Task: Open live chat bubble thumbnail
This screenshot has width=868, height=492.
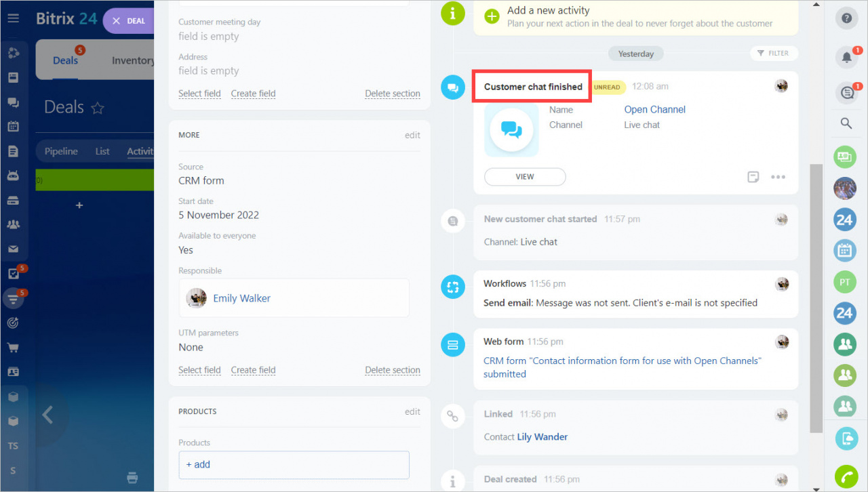Action: 511,130
